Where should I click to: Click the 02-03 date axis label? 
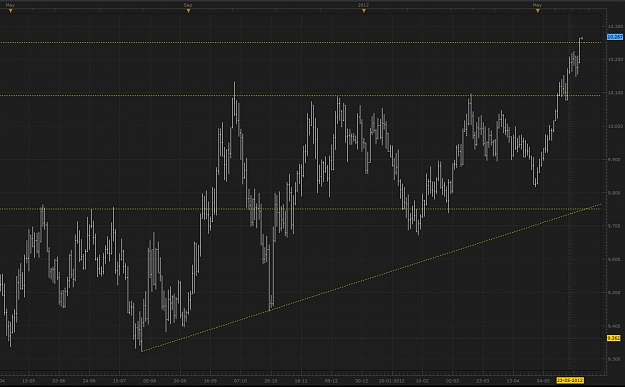pyautogui.click(x=452, y=381)
